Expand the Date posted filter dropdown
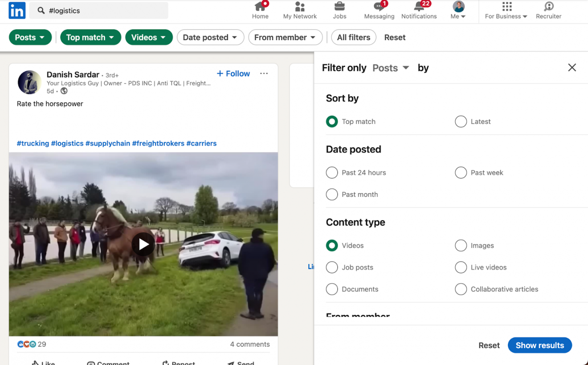The width and height of the screenshot is (588, 365). (x=210, y=37)
